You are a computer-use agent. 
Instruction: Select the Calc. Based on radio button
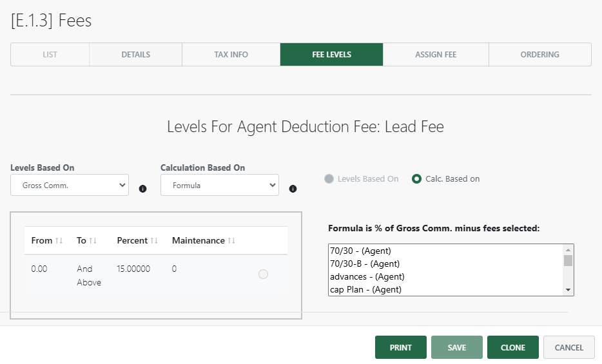[417, 179]
